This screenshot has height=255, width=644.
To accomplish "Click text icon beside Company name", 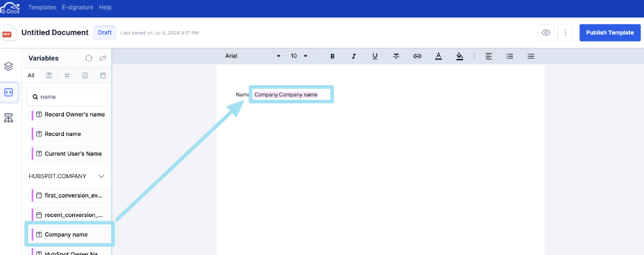I will coord(39,234).
